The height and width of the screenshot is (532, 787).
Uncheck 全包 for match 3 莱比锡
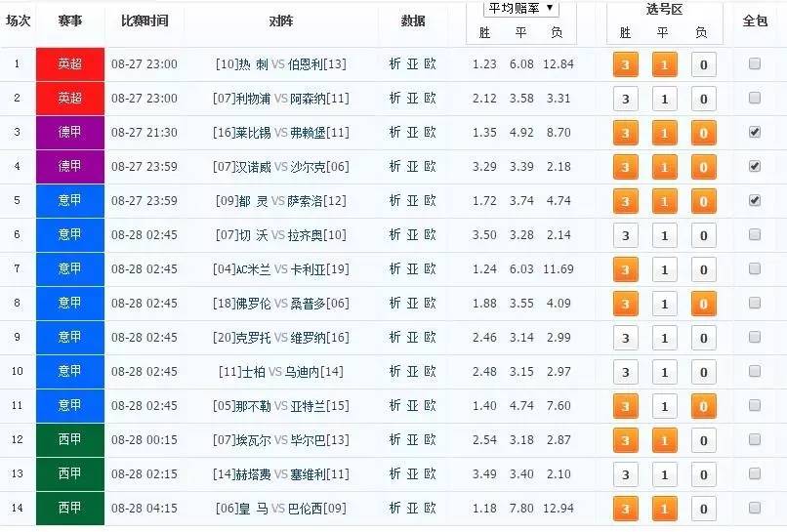click(x=755, y=132)
